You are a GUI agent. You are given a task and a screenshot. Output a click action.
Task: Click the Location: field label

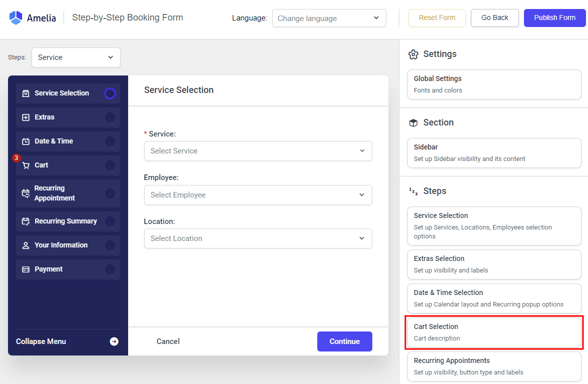coord(159,221)
